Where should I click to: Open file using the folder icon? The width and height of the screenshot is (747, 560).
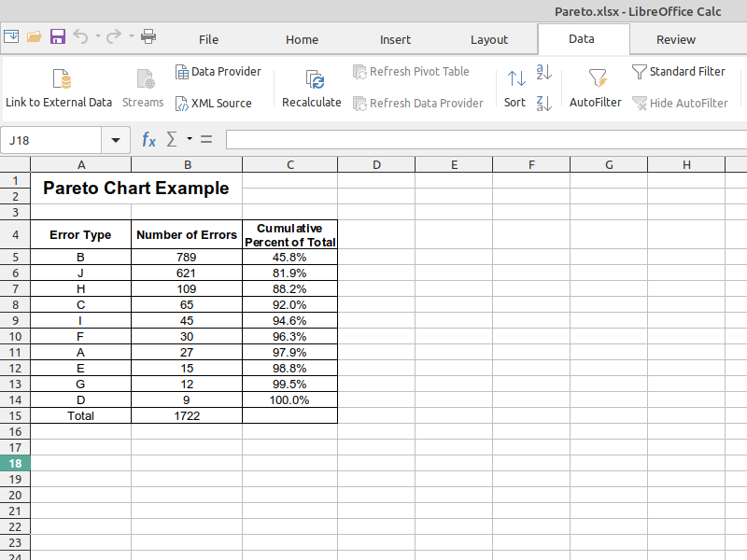coord(35,37)
